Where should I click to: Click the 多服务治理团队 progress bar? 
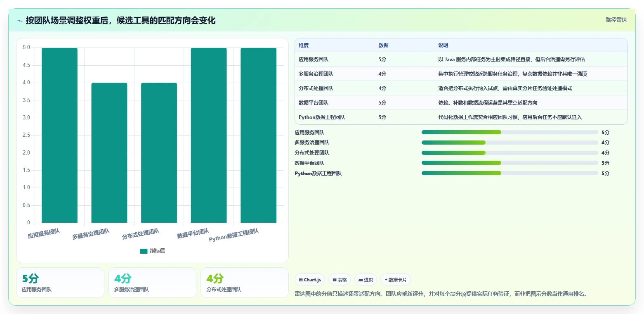point(510,143)
